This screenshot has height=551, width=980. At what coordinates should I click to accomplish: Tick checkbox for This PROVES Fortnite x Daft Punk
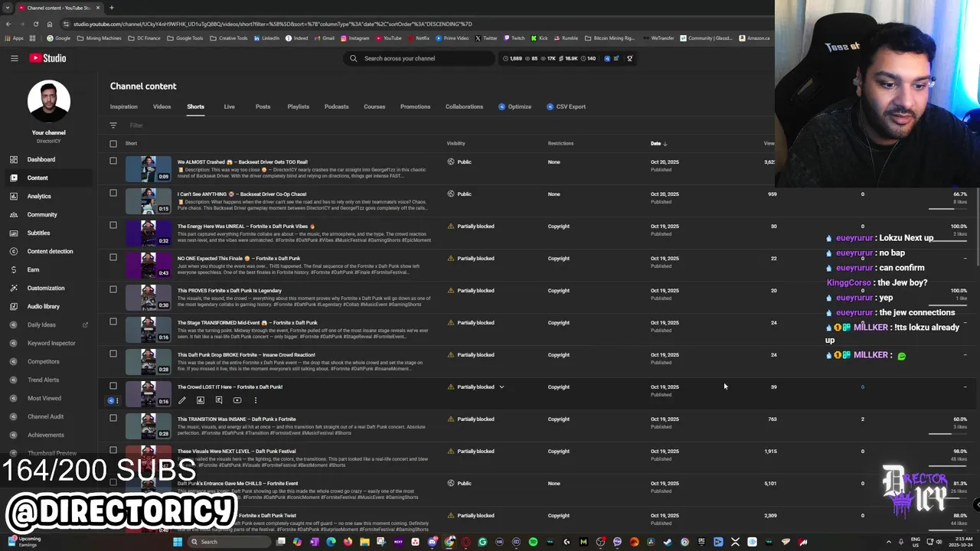113,289
